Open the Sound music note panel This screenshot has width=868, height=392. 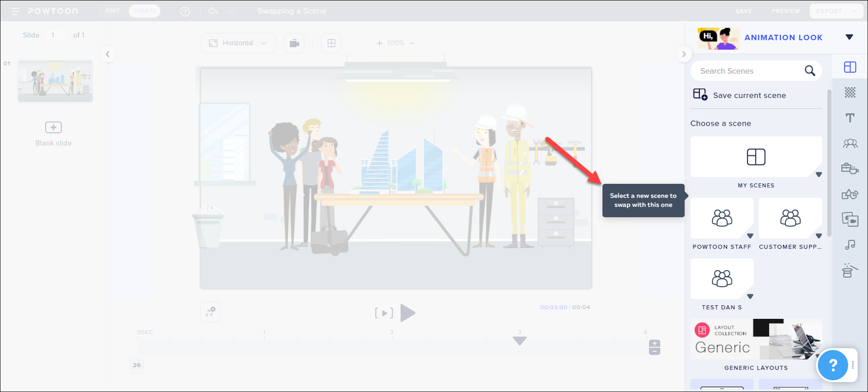coord(850,245)
